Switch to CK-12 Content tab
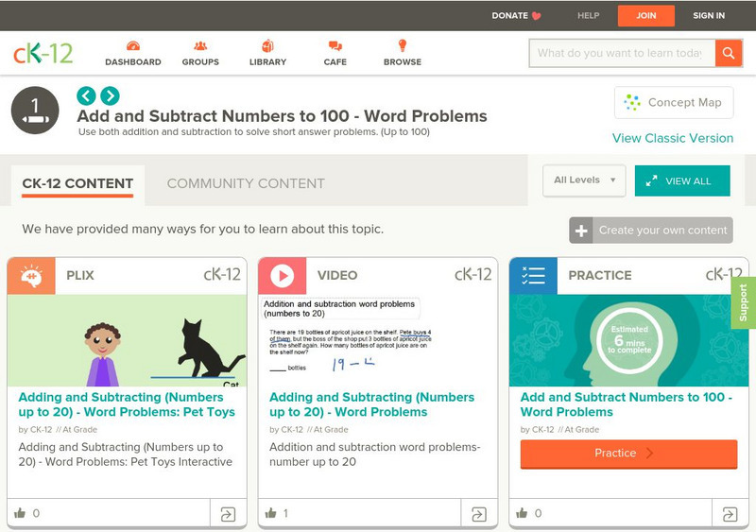This screenshot has width=756, height=532. pyautogui.click(x=77, y=183)
